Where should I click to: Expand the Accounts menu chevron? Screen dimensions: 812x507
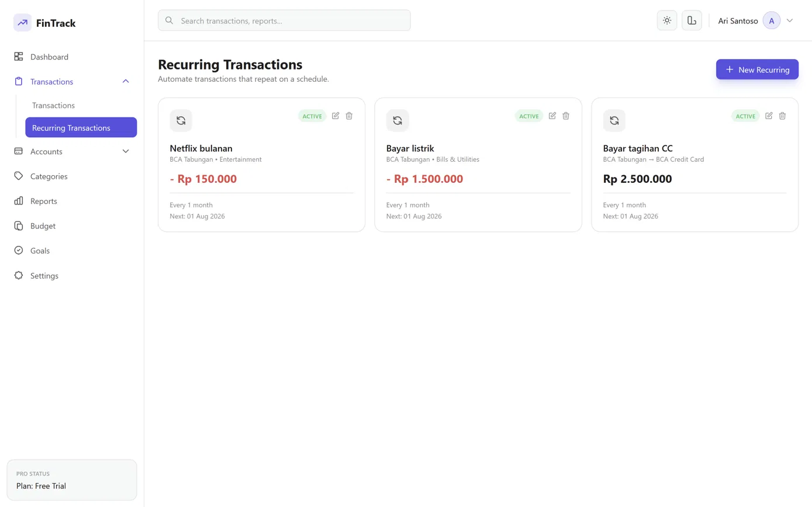point(126,151)
